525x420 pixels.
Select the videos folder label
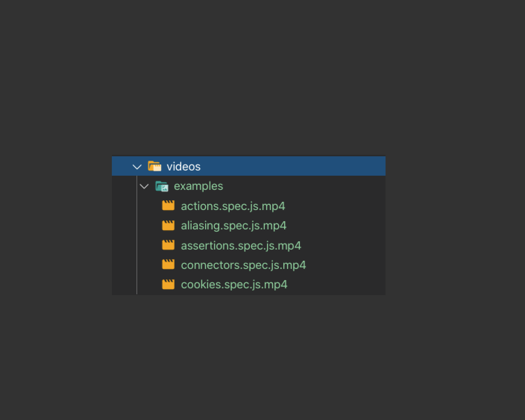click(x=183, y=167)
